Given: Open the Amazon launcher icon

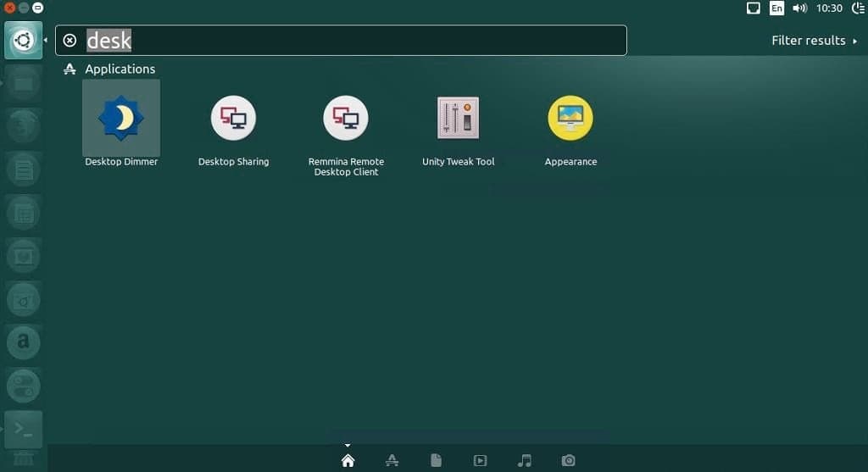Looking at the screenshot, I should 23,342.
